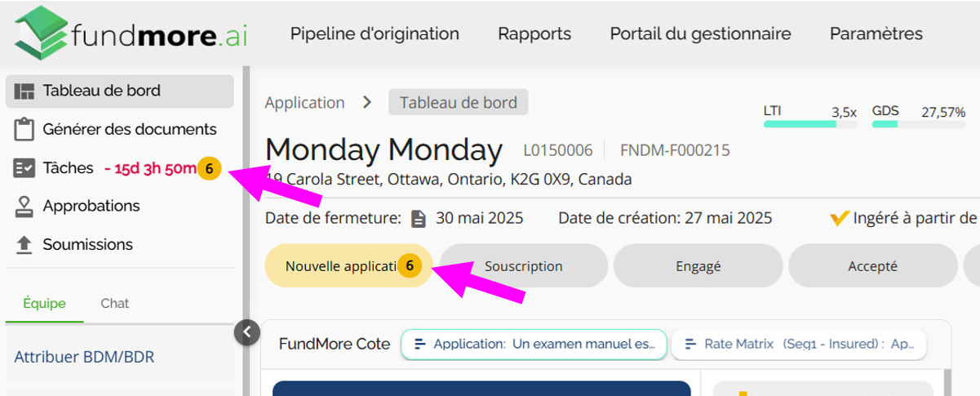980x396 pixels.
Task: Open Pipeline d'origination menu
Action: pyautogui.click(x=375, y=33)
